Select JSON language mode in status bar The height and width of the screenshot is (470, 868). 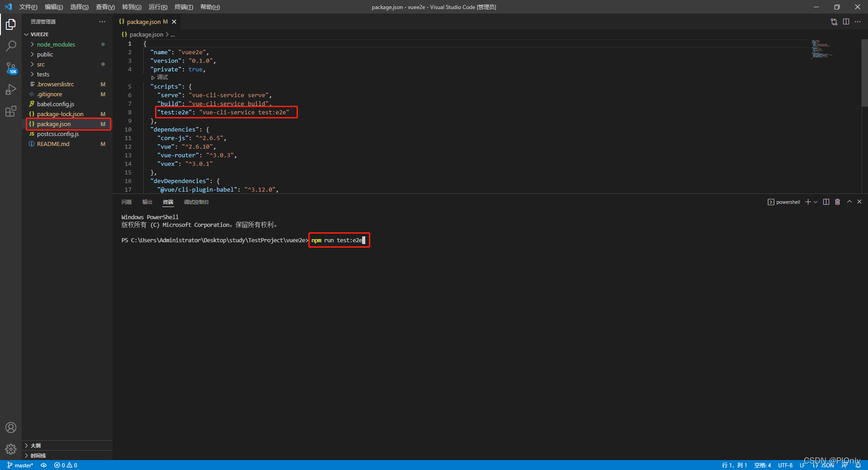point(824,465)
